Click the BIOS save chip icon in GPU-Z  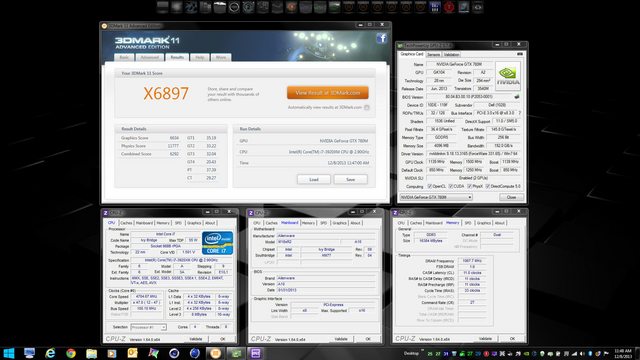pos(517,97)
